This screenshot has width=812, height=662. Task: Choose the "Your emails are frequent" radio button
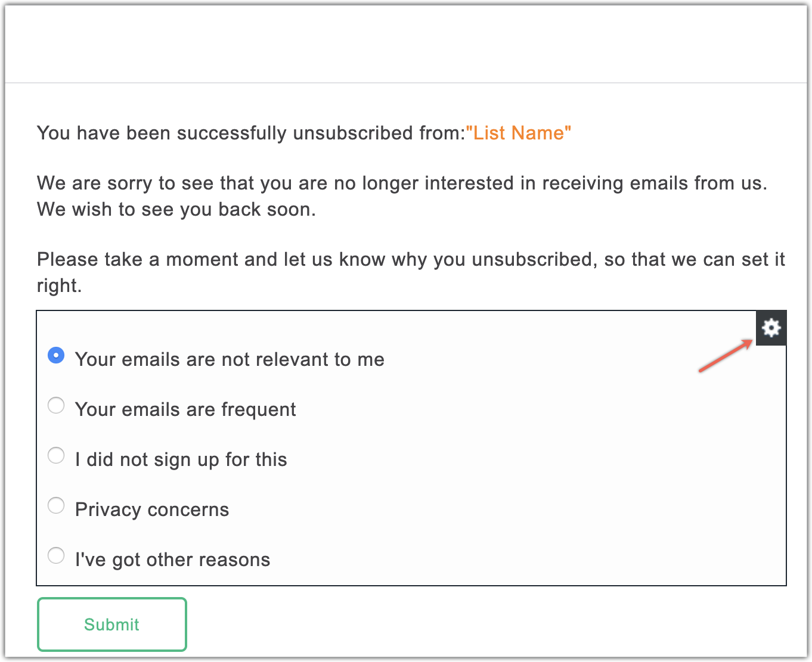coord(56,406)
